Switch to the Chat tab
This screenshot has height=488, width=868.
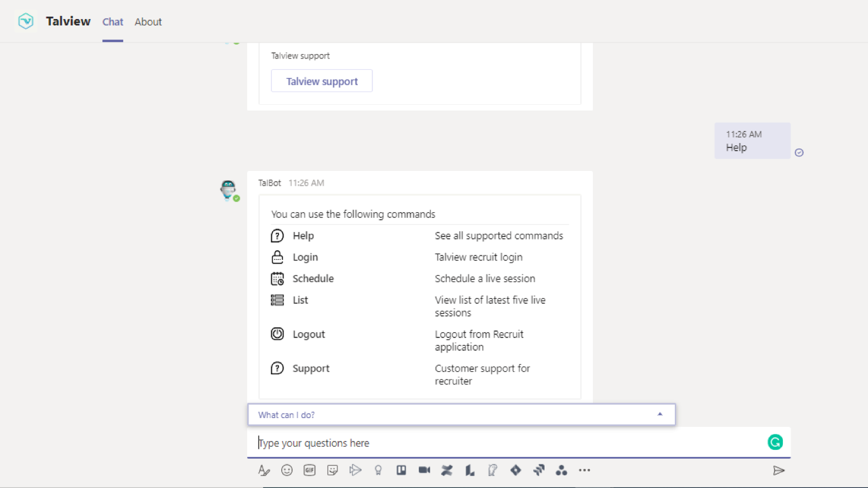[113, 22]
